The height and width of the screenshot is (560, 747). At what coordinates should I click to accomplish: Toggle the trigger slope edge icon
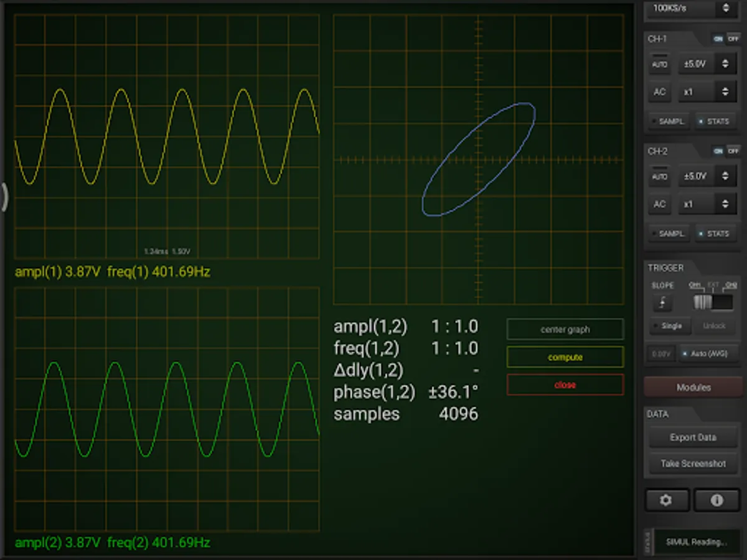(663, 302)
